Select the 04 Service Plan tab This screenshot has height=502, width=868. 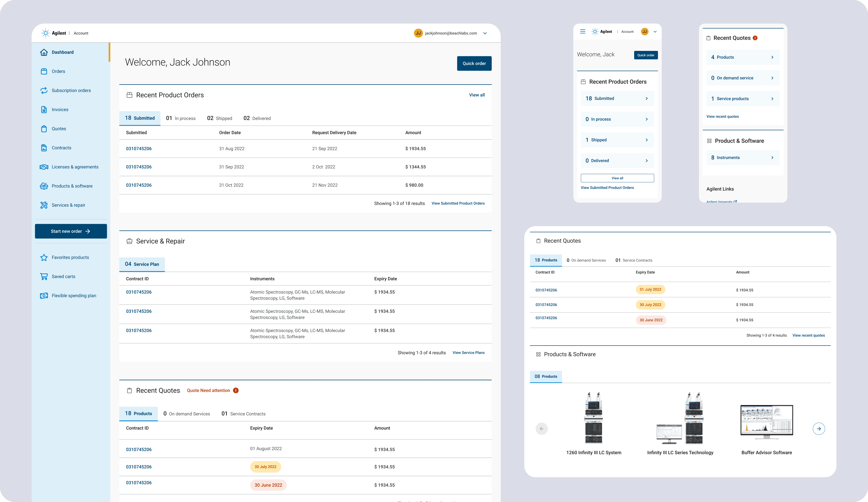pos(142,264)
